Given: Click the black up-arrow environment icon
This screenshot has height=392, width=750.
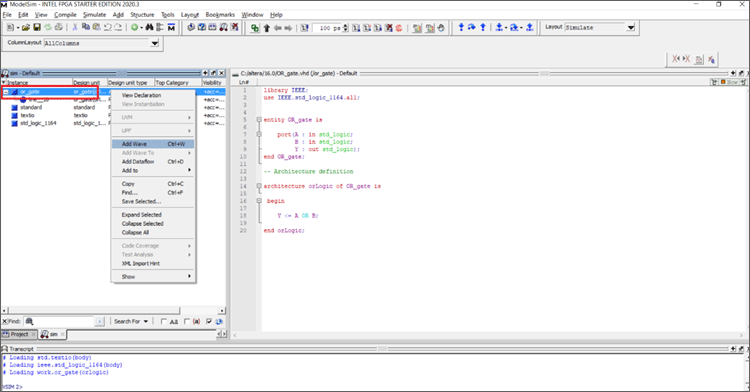Looking at the screenshot, I should tap(267, 28).
